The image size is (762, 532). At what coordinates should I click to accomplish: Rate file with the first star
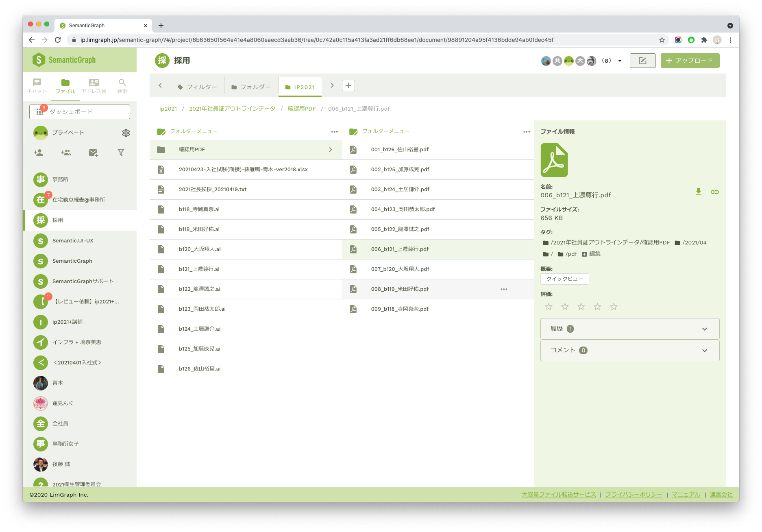[x=549, y=307]
